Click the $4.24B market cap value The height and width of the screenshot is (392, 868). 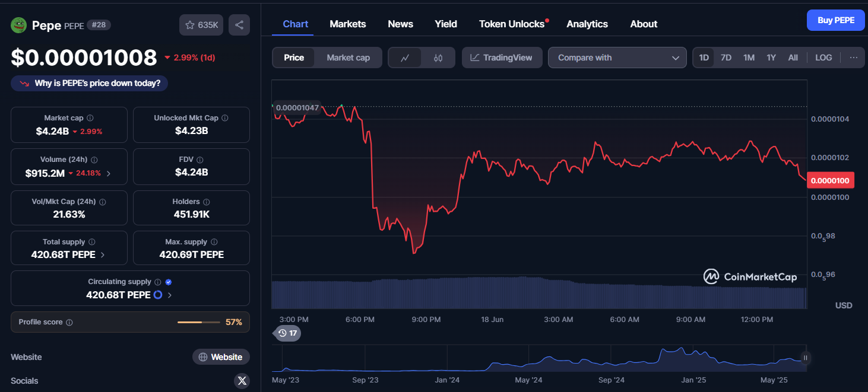(x=52, y=131)
